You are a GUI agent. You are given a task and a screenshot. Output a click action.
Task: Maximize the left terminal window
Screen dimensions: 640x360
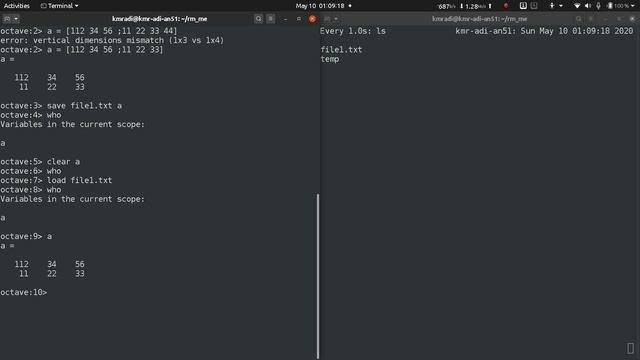pos(299,19)
